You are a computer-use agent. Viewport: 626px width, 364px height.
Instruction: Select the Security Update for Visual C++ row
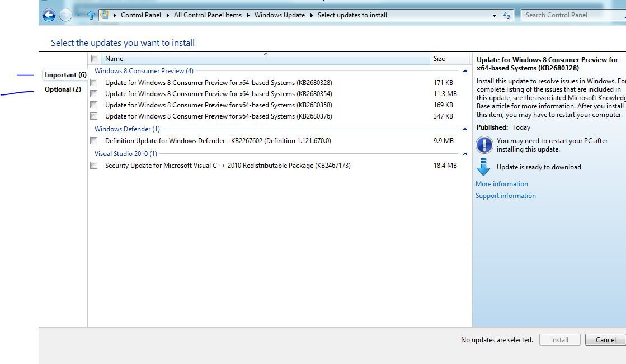click(x=228, y=166)
